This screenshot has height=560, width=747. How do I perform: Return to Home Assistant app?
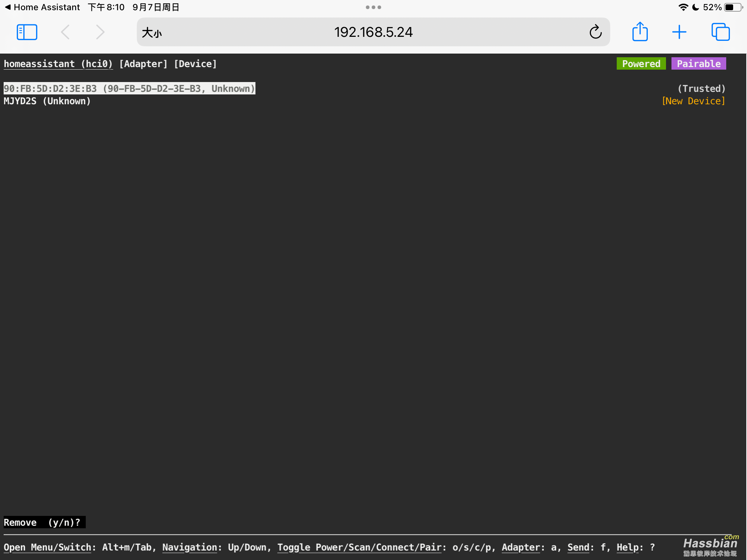42,7
